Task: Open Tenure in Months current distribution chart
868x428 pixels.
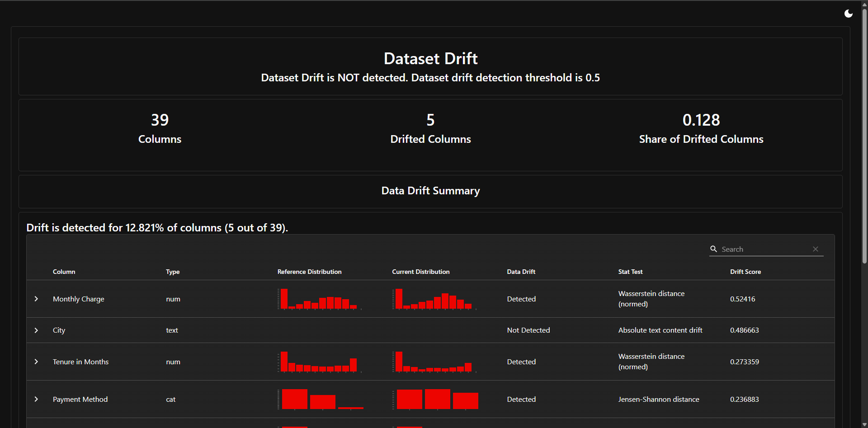Action: [x=435, y=362]
